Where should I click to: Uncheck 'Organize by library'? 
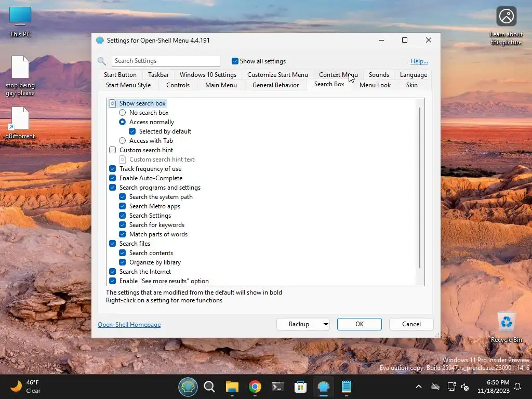123,262
